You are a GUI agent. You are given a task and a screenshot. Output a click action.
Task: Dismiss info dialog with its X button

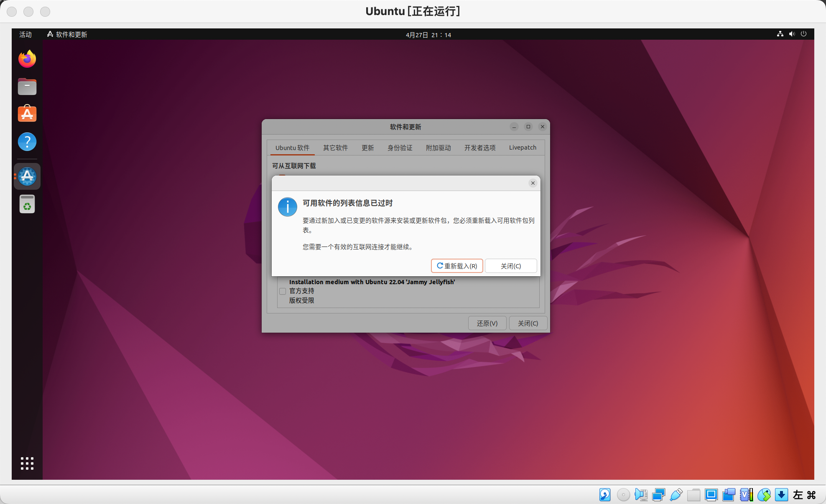(533, 183)
